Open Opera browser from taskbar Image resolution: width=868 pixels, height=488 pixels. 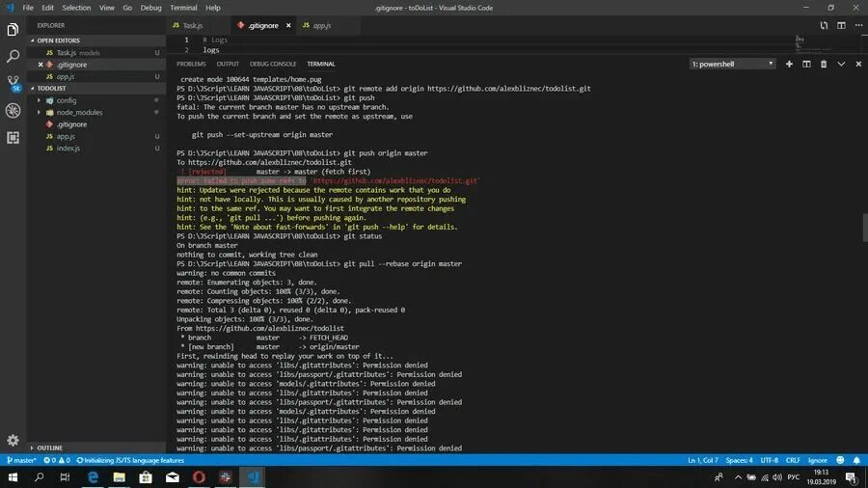199,477
